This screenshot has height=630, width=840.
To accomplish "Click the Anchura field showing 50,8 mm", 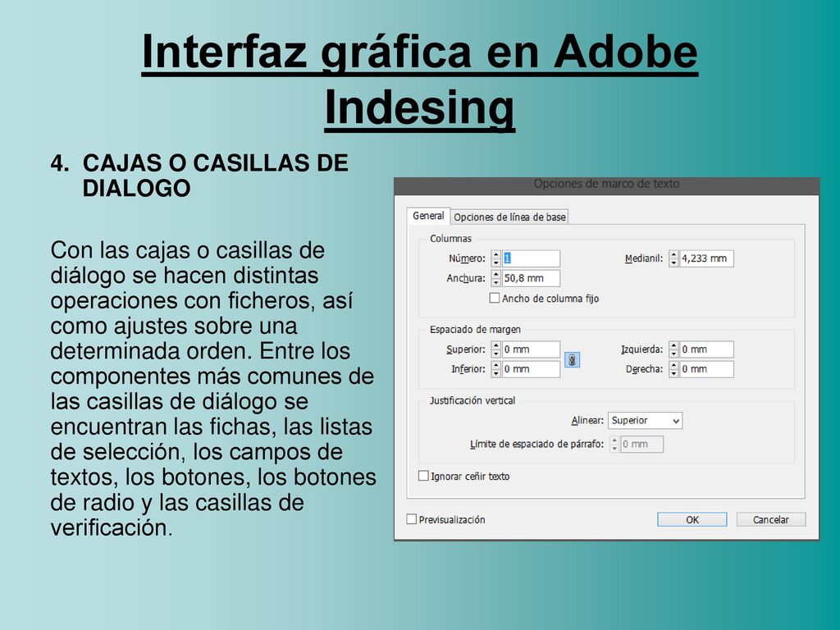I will 531,278.
